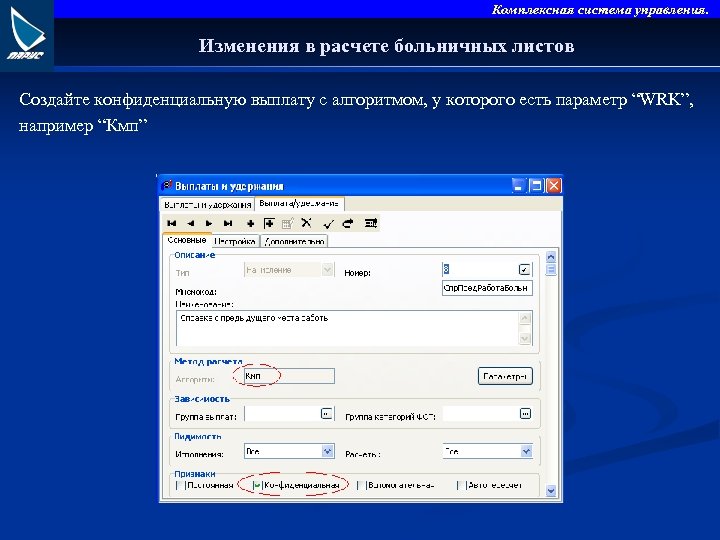Screen dimensions: 720x540
Task: Click header text Комплексная система управления
Action: [600, 10]
